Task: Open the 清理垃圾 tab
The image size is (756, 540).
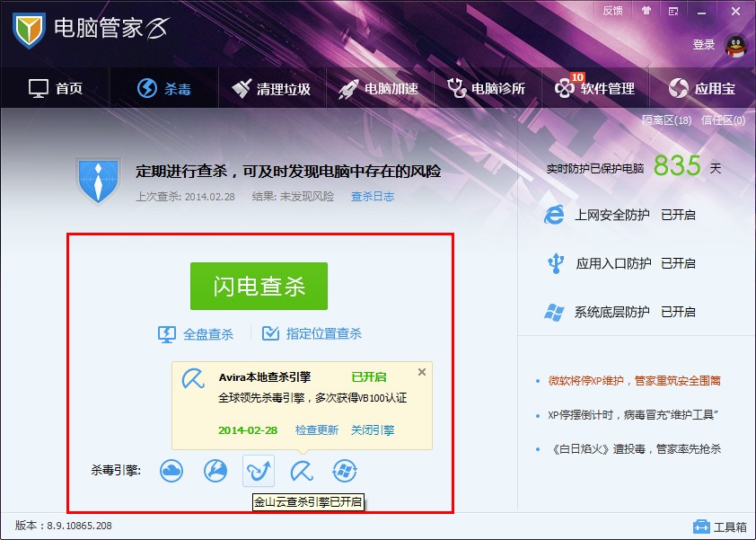Action: coord(271,89)
